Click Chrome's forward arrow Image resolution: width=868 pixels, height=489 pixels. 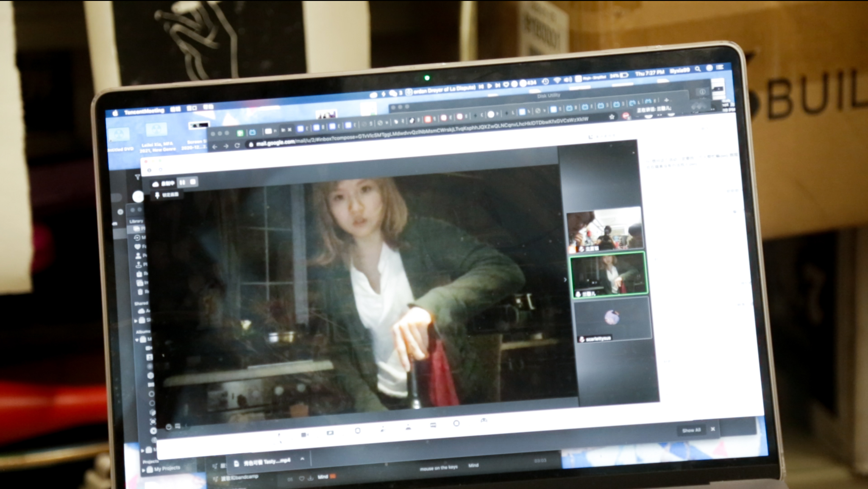pyautogui.click(x=226, y=146)
